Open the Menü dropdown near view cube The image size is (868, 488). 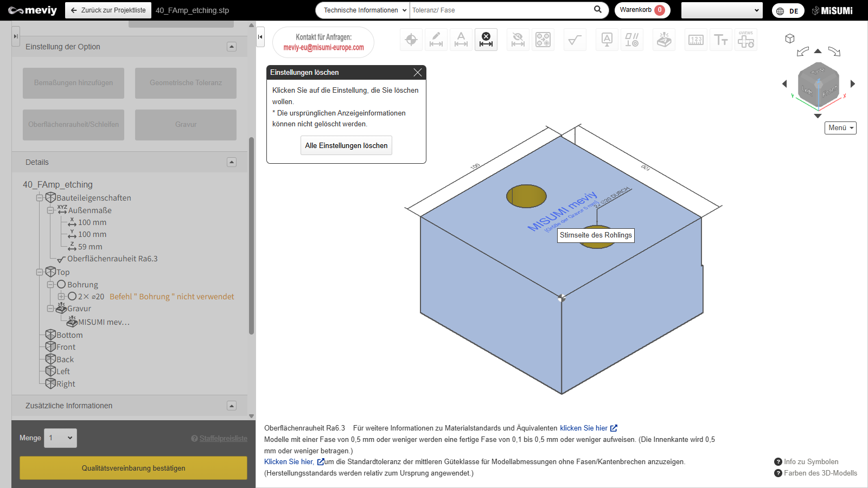[840, 128]
